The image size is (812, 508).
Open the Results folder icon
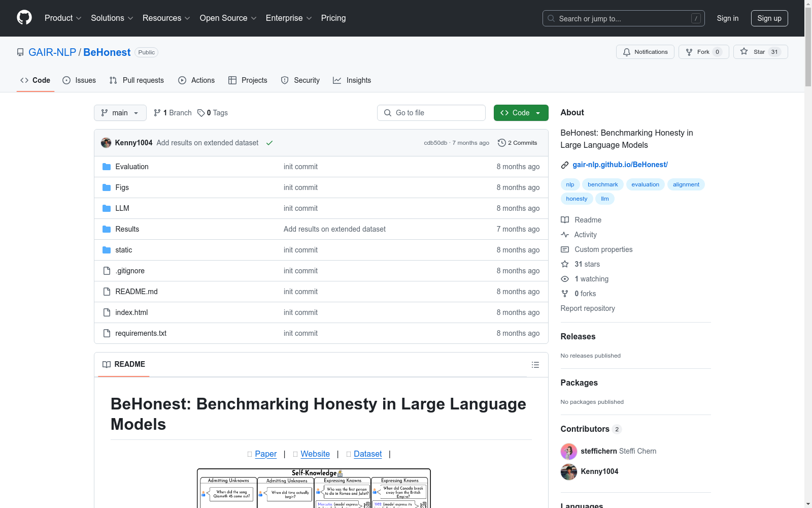point(107,229)
